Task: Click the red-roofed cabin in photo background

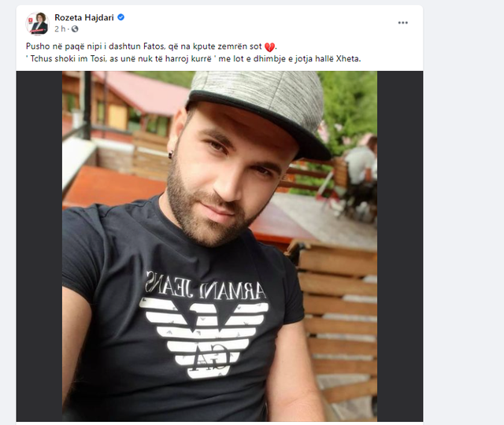Action: [x=125, y=103]
